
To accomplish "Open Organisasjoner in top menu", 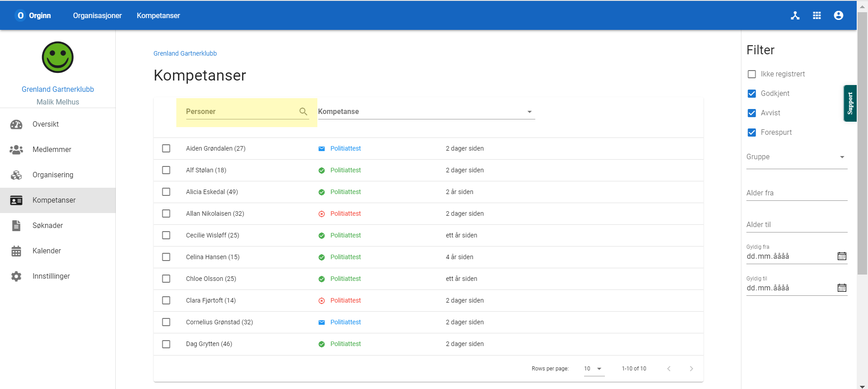I will [x=98, y=16].
